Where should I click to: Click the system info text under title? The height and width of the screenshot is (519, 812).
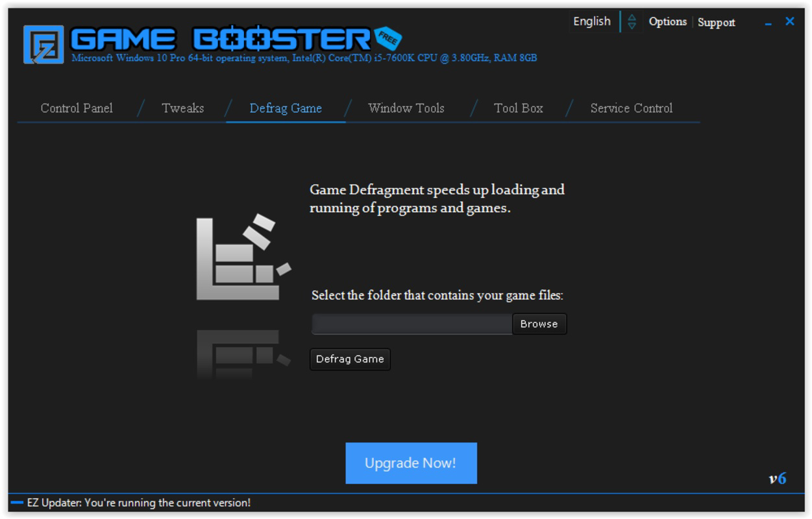click(304, 58)
